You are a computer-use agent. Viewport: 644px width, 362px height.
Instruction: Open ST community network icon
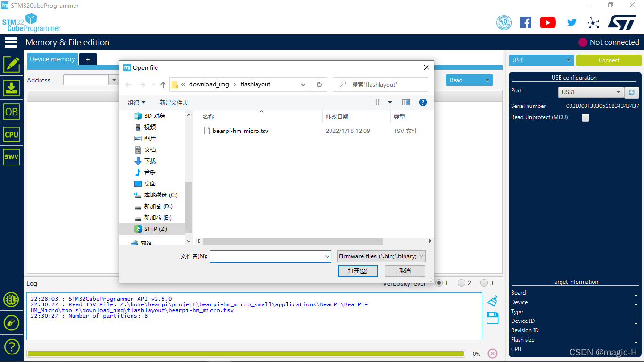click(x=594, y=23)
